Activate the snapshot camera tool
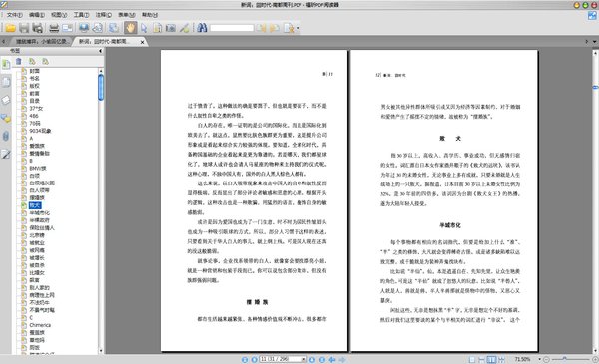Viewport: 599px width, 364px height. click(x=171, y=28)
